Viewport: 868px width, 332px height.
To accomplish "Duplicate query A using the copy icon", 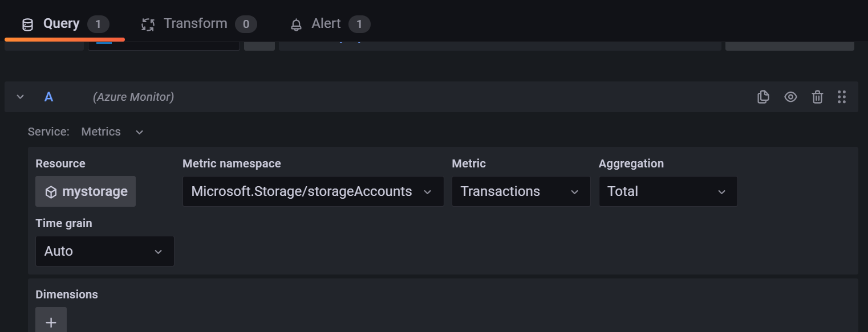I will click(763, 97).
